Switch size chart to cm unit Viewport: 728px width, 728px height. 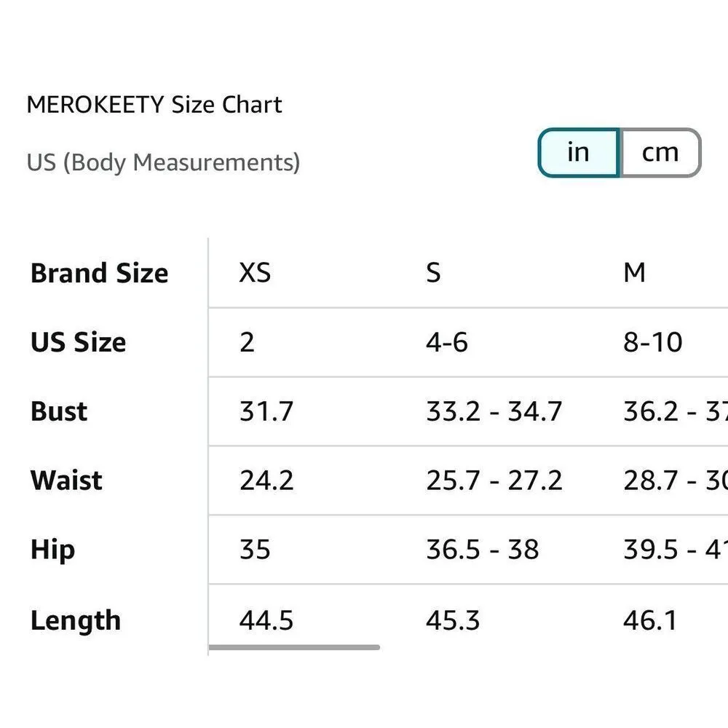pos(660,153)
